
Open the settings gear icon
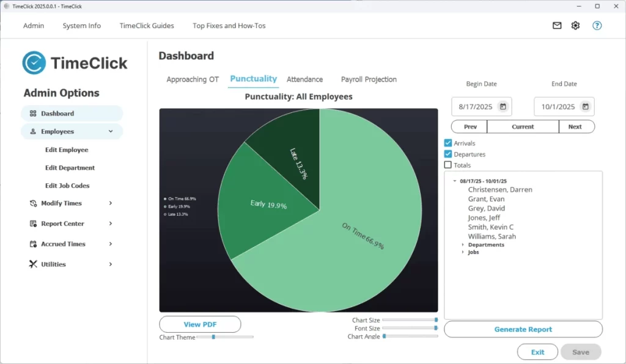click(575, 26)
